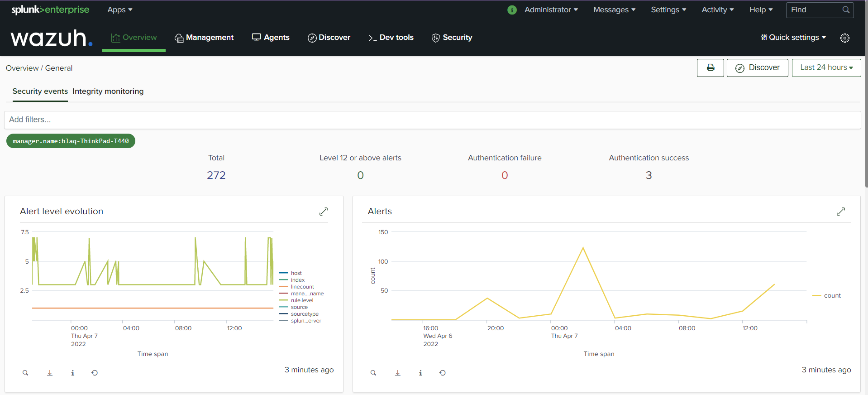Click the green info status icon beside Administrator
Viewport: 868px width, 395px height.
click(512, 10)
